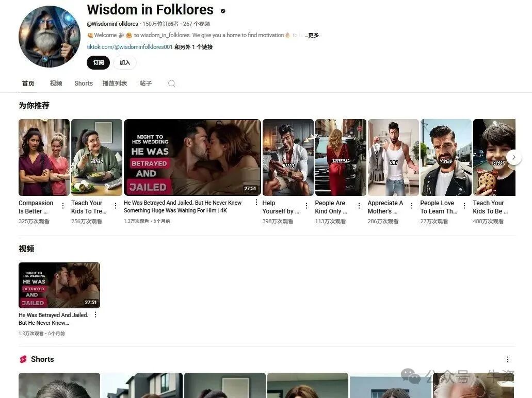Screen dimensions: 532x398
Task: Play the STORE cookie boy short thumbnail
Action: (x=494, y=157)
